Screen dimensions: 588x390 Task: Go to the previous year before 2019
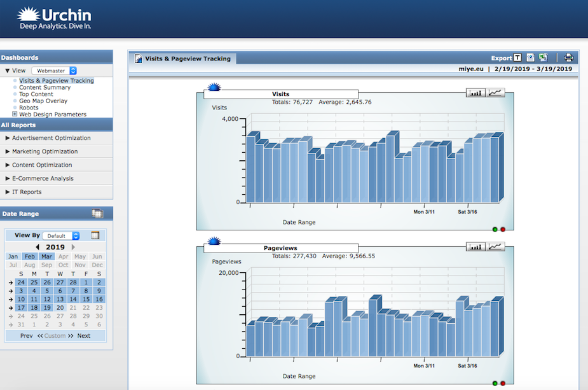coord(38,247)
